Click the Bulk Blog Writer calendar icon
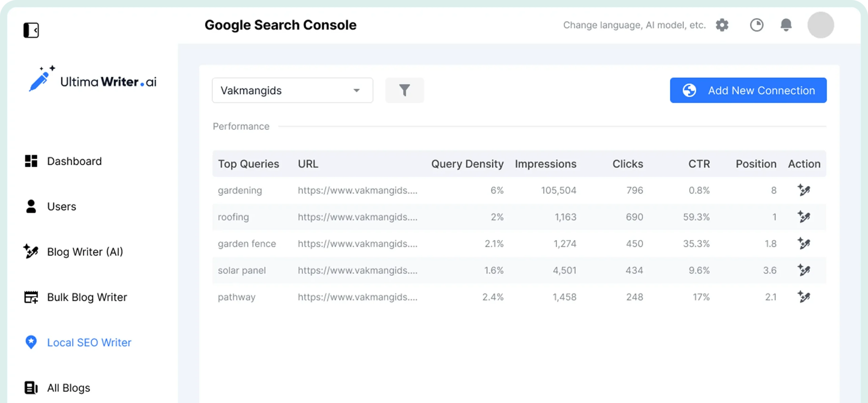The image size is (868, 403). click(x=31, y=297)
